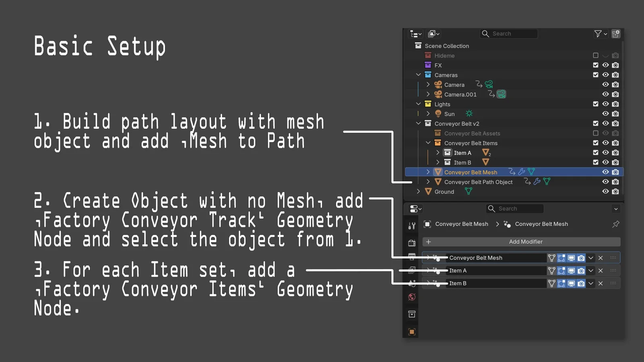The height and width of the screenshot is (362, 644).
Task: Select the Modifier Properties wrench tab
Action: pos(411,226)
